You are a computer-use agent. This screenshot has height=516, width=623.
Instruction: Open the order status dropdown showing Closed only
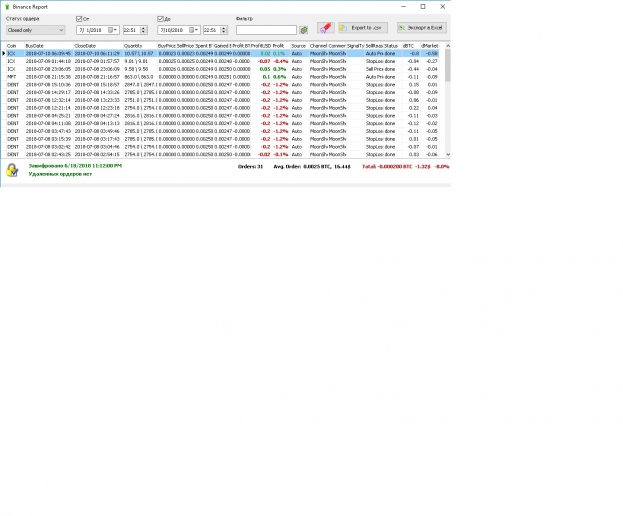click(x=36, y=30)
